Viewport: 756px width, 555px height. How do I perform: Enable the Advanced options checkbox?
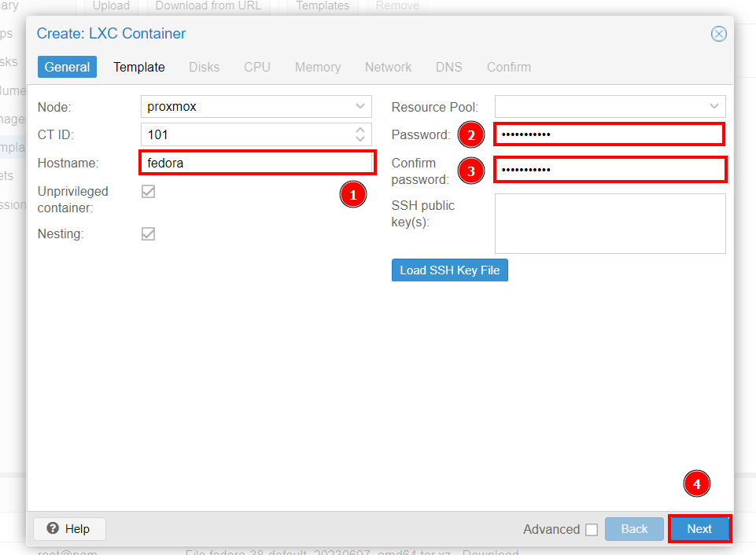(x=592, y=530)
